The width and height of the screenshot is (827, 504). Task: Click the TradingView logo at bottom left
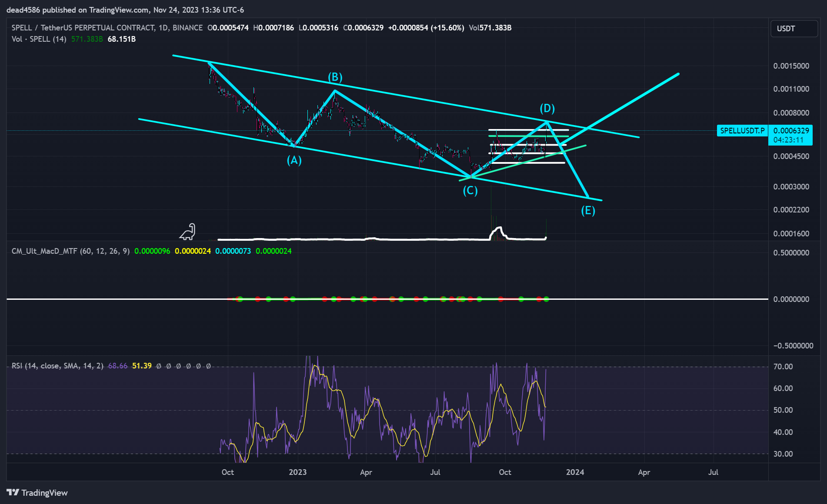click(x=37, y=493)
